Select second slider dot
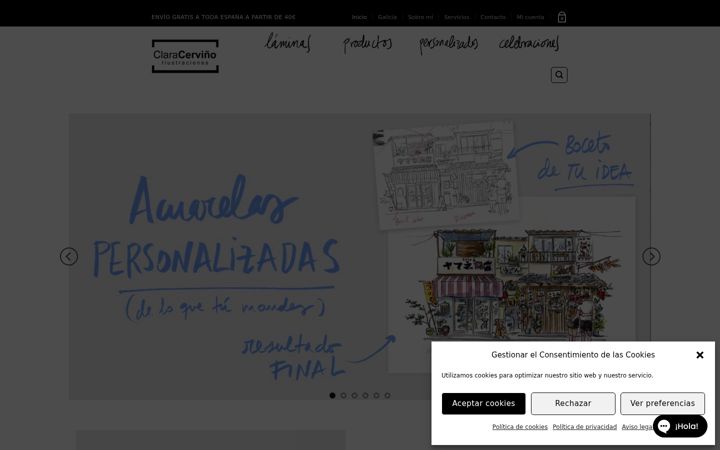This screenshot has width=720, height=450. (343, 395)
